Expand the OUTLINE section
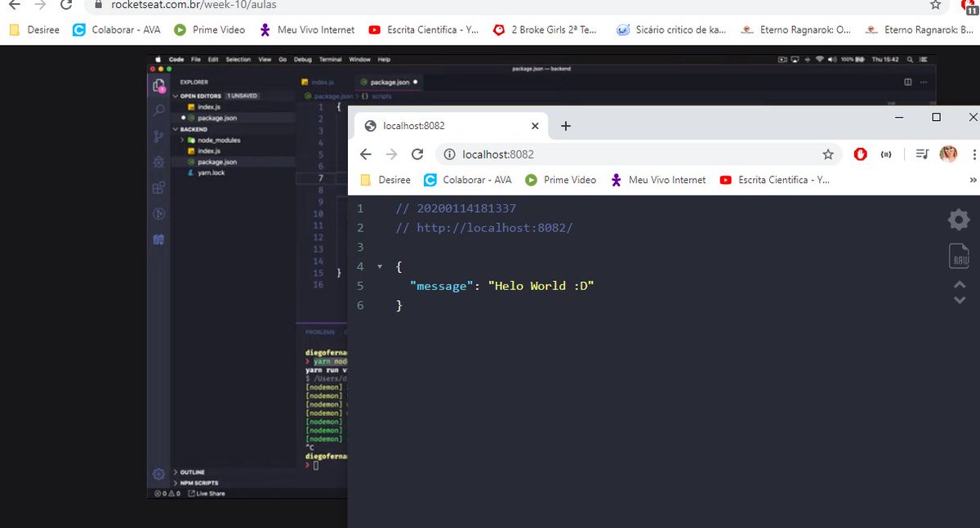Screen dimensions: 980x528 coord(192,472)
